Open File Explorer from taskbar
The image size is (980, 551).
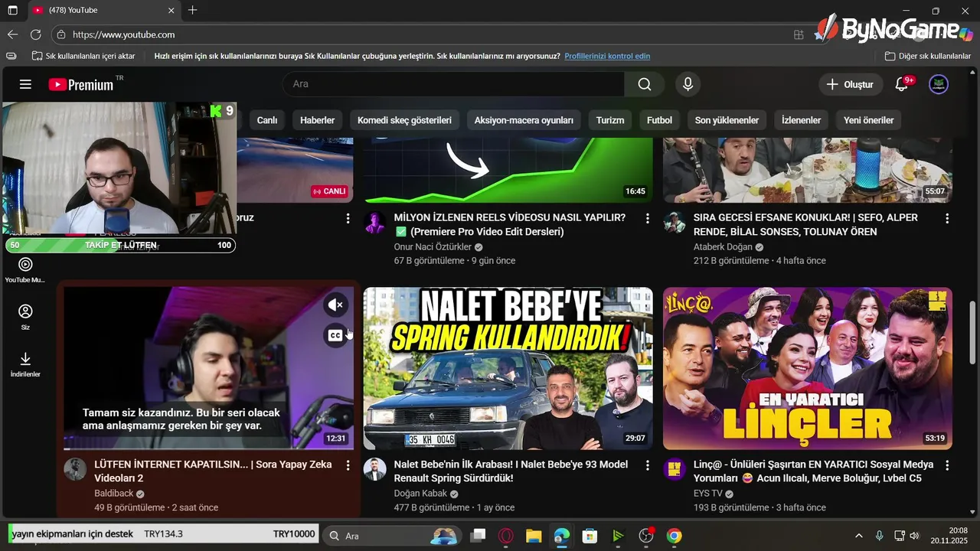click(534, 536)
